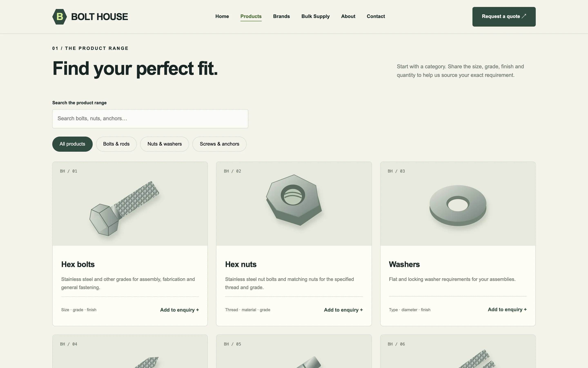Click the Request a quote button
The width and height of the screenshot is (588, 368).
point(504,17)
